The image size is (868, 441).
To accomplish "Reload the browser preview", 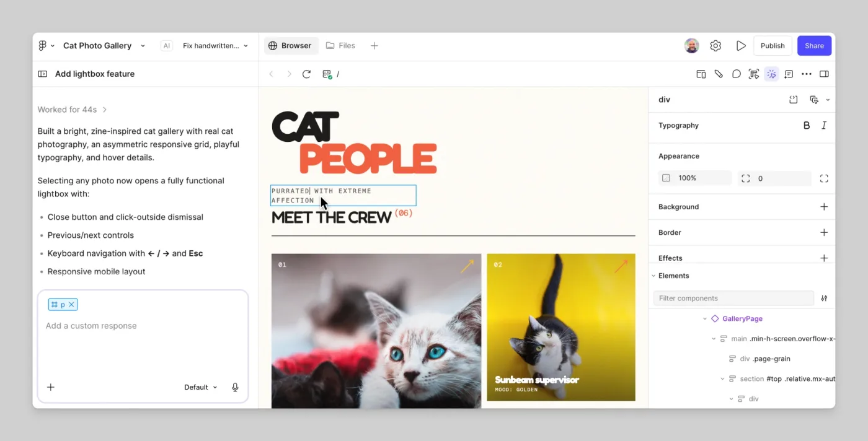I will pyautogui.click(x=306, y=74).
